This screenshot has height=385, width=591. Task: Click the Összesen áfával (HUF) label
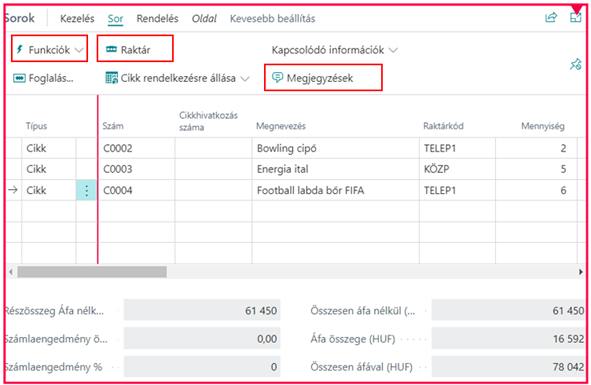point(361,367)
